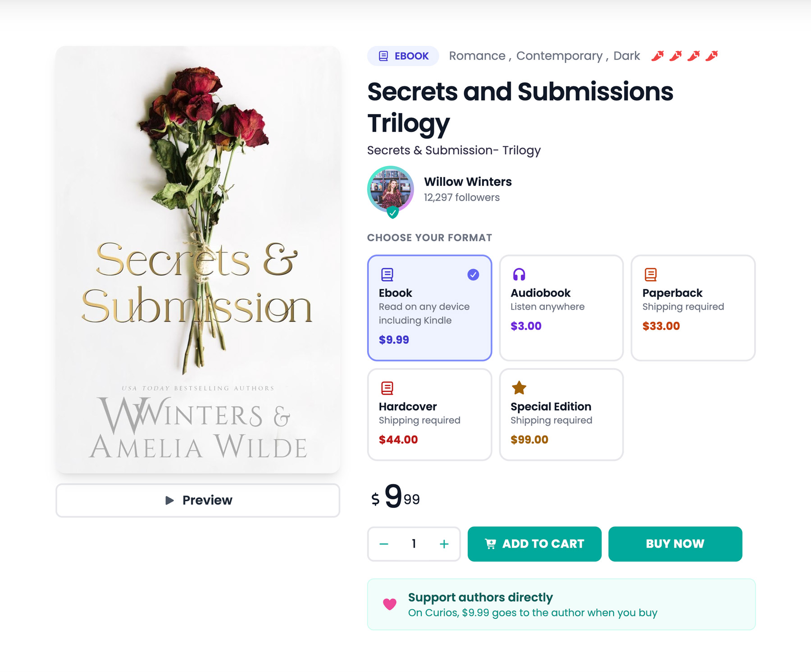Choose the Hardcover format option

pos(429,414)
